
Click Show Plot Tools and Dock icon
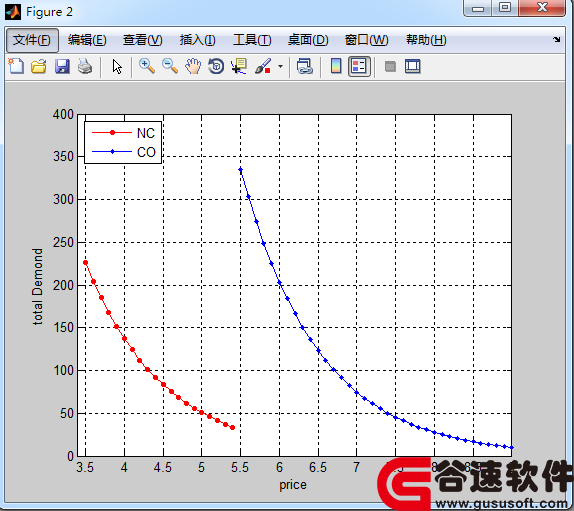(x=413, y=67)
